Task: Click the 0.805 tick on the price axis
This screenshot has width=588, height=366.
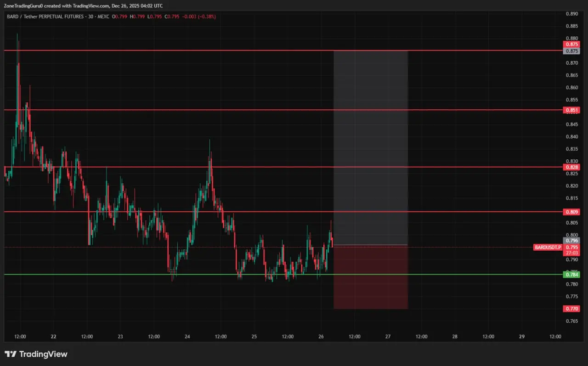Action: 571,223
